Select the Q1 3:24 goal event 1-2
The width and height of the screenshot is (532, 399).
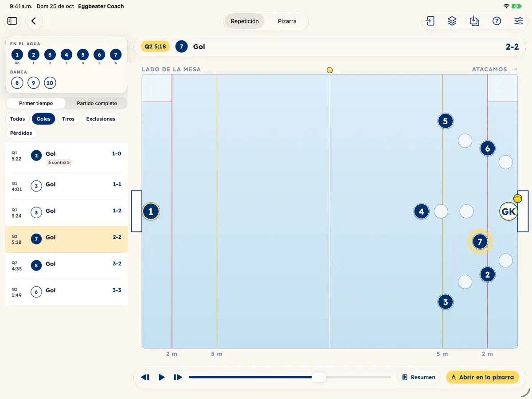click(x=66, y=213)
